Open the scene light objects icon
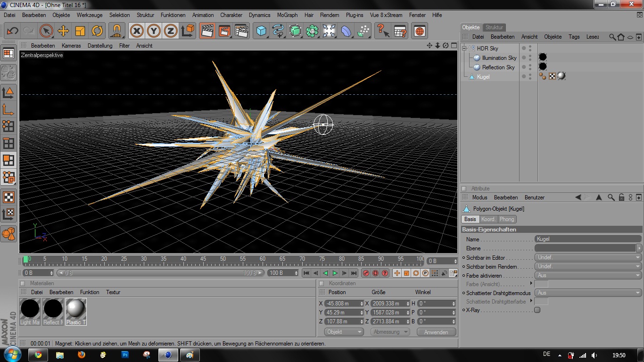Viewport: 644px width, 362px height. click(329, 31)
